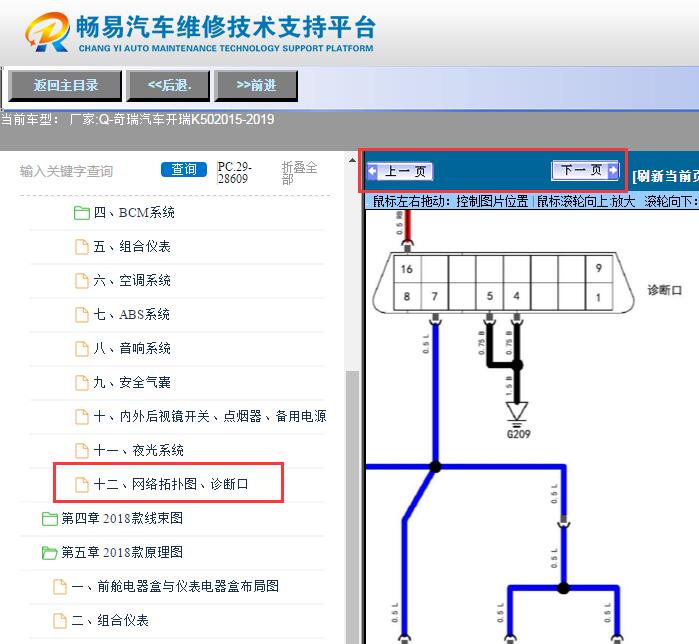Click the page icon beside 十、内外后视镜开关
This screenshot has height=644, width=699.
pyautogui.click(x=82, y=417)
